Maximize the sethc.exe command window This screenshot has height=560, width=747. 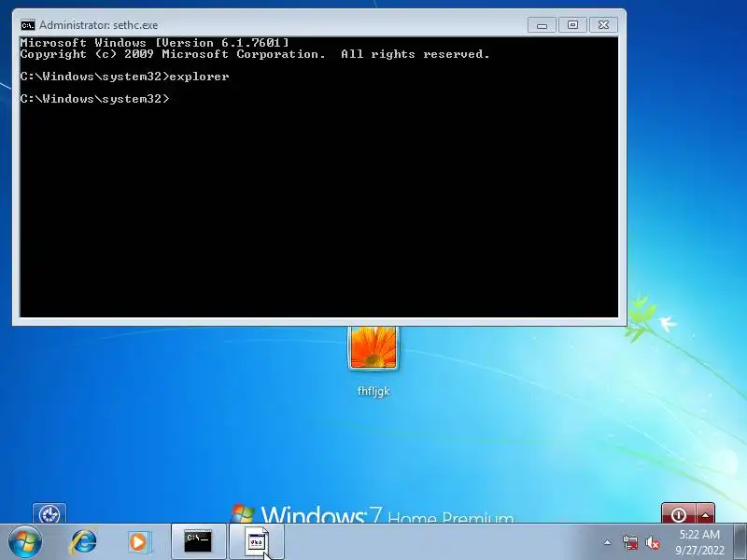pyautogui.click(x=572, y=25)
